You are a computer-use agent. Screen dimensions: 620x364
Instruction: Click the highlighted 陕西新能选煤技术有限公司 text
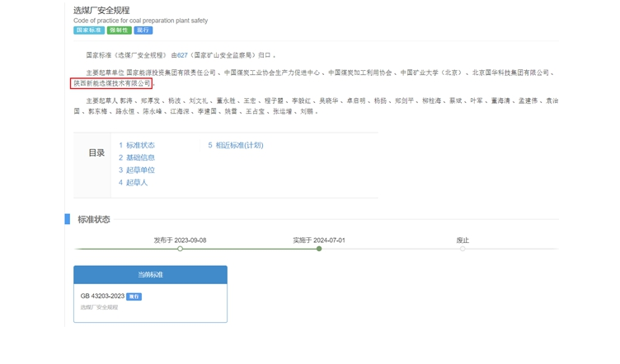click(x=111, y=83)
